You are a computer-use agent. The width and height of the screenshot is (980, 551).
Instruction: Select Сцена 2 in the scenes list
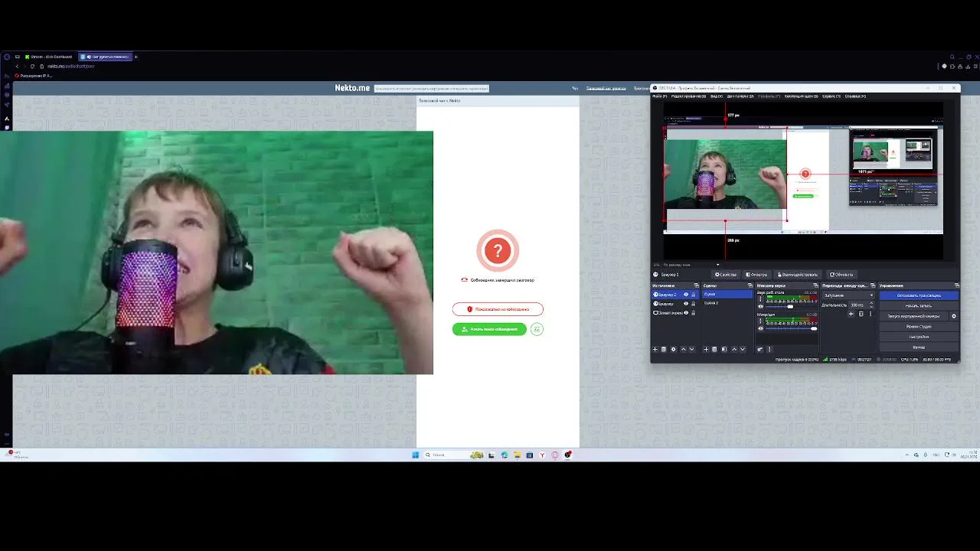pos(727,303)
